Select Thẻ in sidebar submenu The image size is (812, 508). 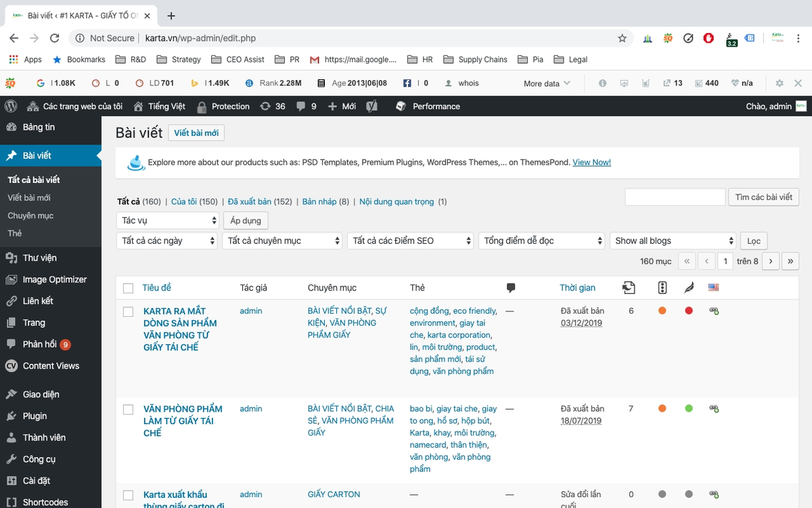pos(15,233)
